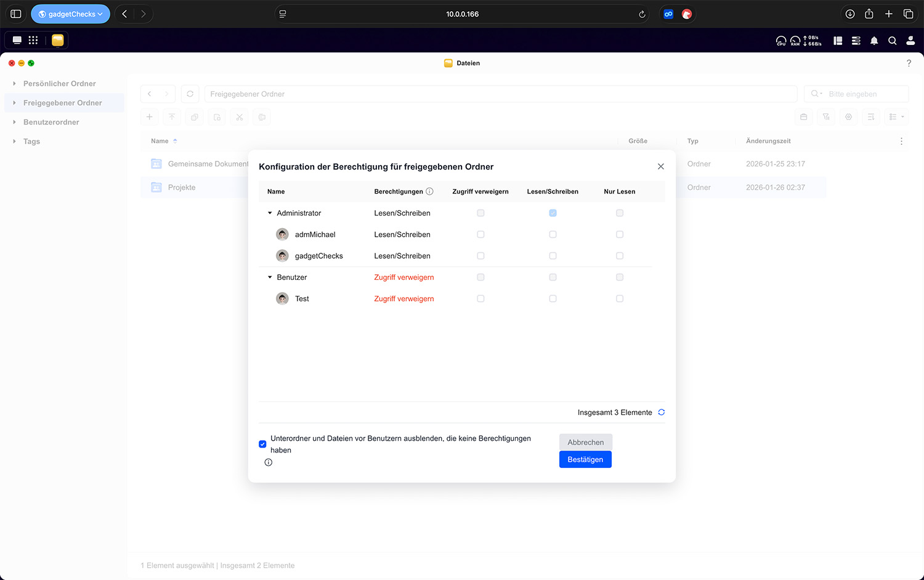
Task: Collapse the Administrator group row
Action: (270, 213)
